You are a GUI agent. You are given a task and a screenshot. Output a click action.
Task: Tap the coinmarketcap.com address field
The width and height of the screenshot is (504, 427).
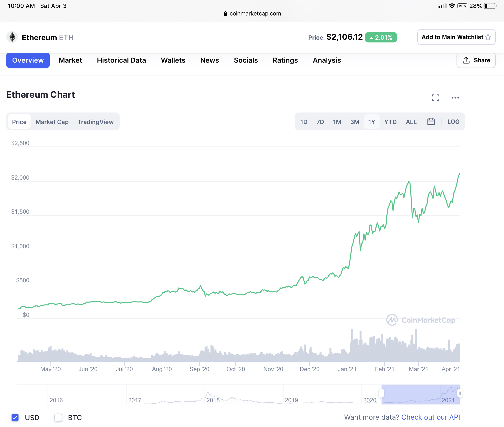pyautogui.click(x=255, y=14)
